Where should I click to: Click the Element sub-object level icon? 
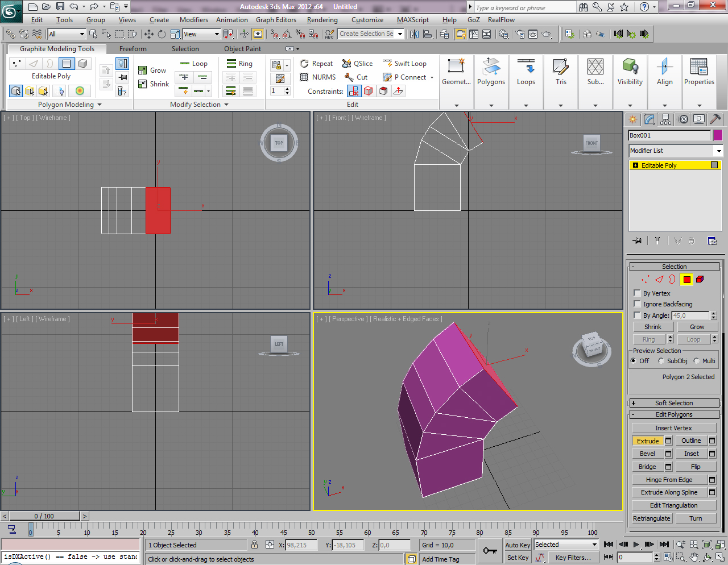coord(700,279)
